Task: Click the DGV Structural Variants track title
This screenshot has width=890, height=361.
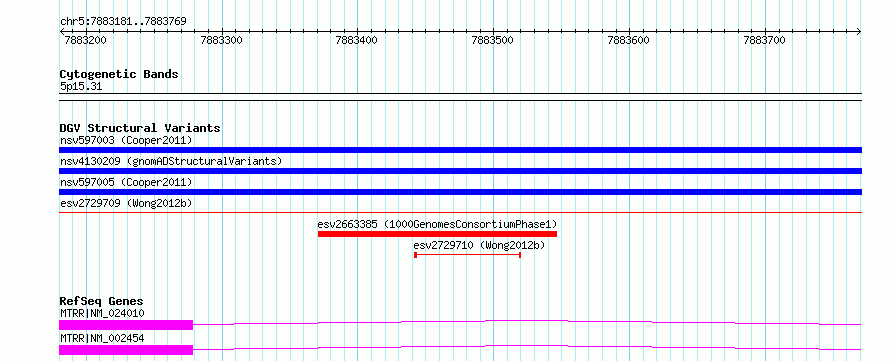Action: click(140, 128)
